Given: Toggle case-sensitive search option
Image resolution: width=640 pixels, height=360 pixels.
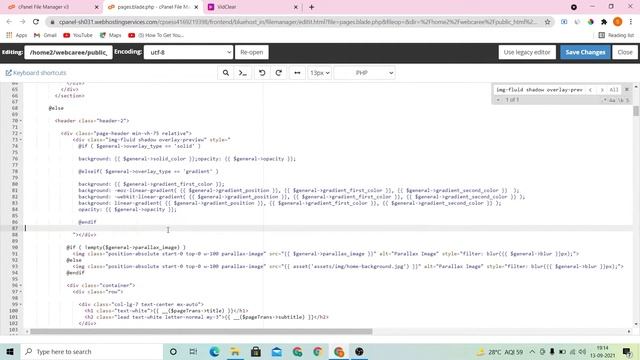Looking at the screenshot, I should (612, 100).
